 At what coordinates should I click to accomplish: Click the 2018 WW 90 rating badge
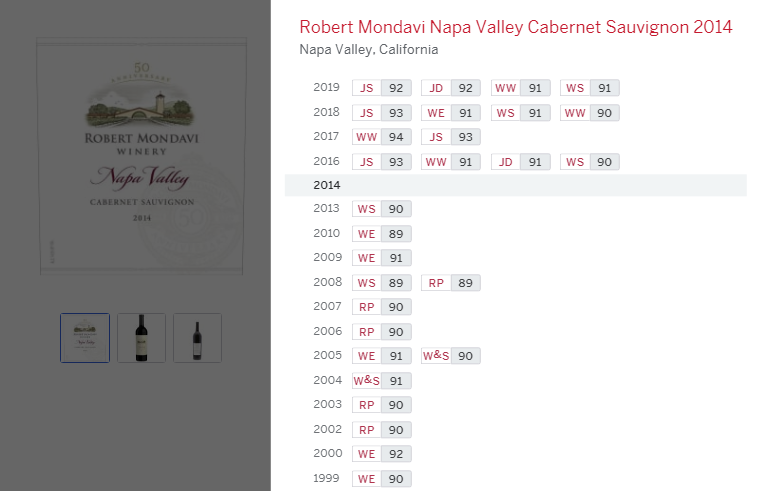click(590, 113)
